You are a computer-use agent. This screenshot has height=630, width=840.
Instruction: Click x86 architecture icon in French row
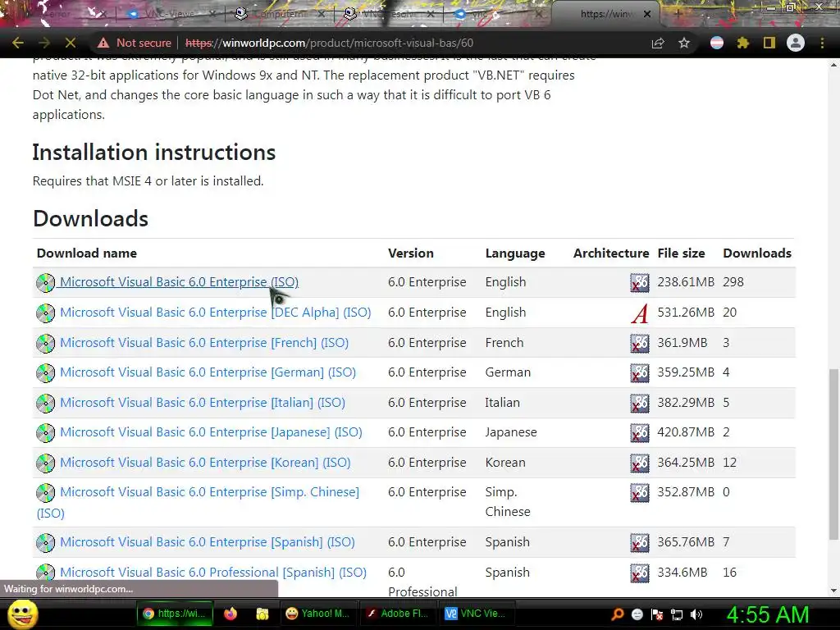point(640,344)
